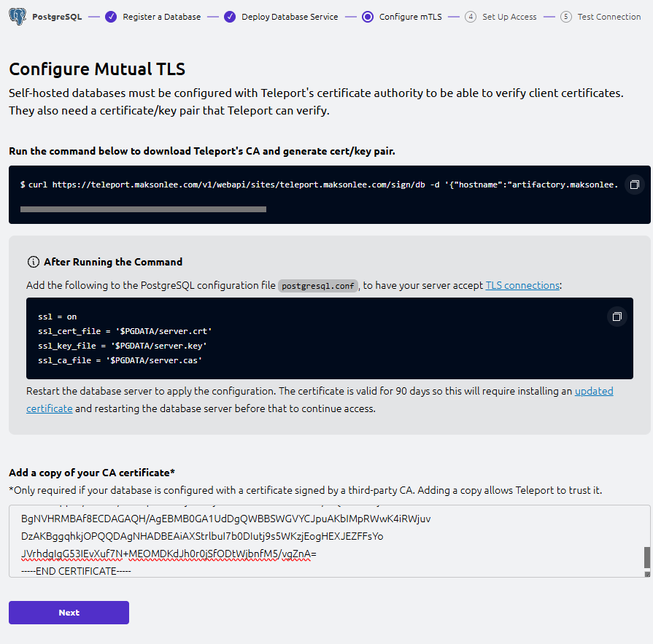
Task: Select the Deploy Database Service step label
Action: coord(290,17)
